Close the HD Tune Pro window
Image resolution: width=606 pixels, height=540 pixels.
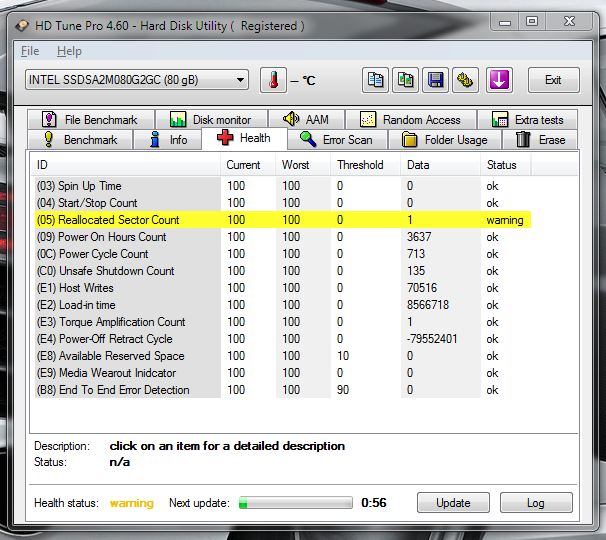pyautogui.click(x=569, y=22)
